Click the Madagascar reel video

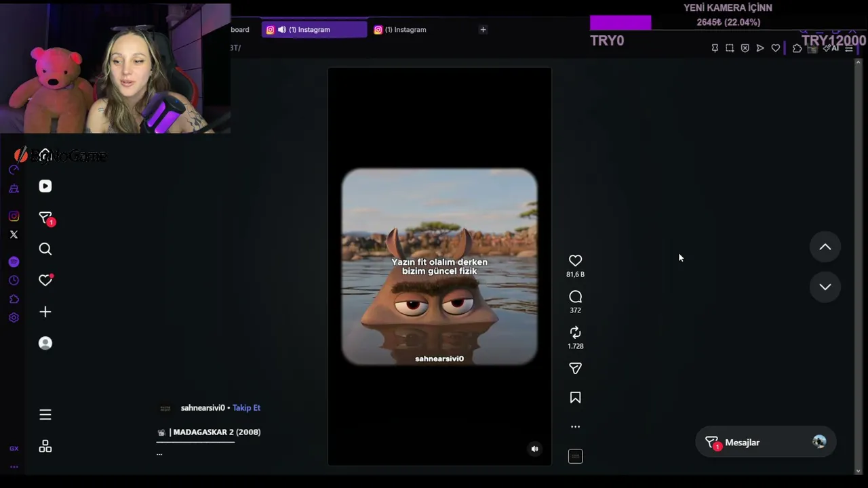[x=439, y=266]
